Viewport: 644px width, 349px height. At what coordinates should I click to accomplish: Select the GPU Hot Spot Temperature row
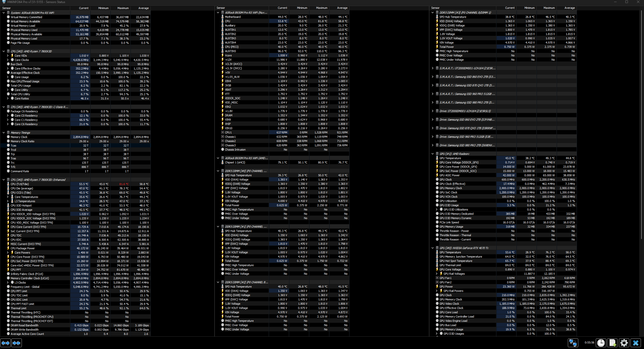pyautogui.click(x=456, y=261)
